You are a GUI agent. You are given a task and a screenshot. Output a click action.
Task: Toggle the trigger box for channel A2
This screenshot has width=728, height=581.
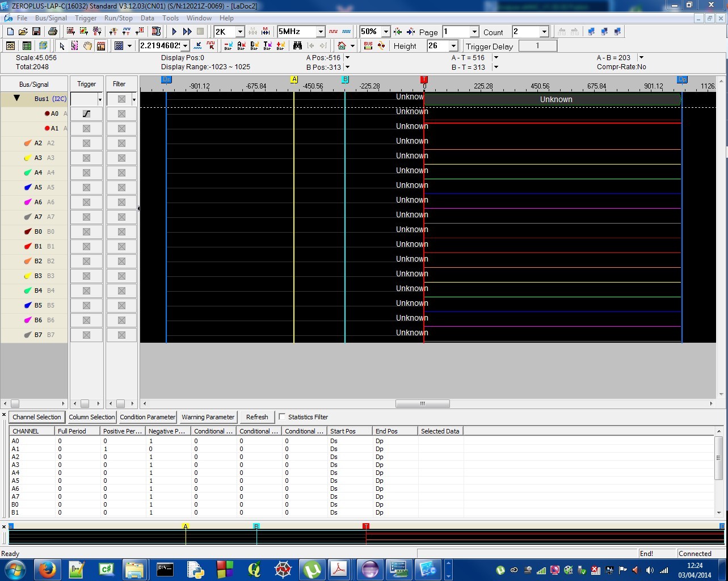pos(86,143)
